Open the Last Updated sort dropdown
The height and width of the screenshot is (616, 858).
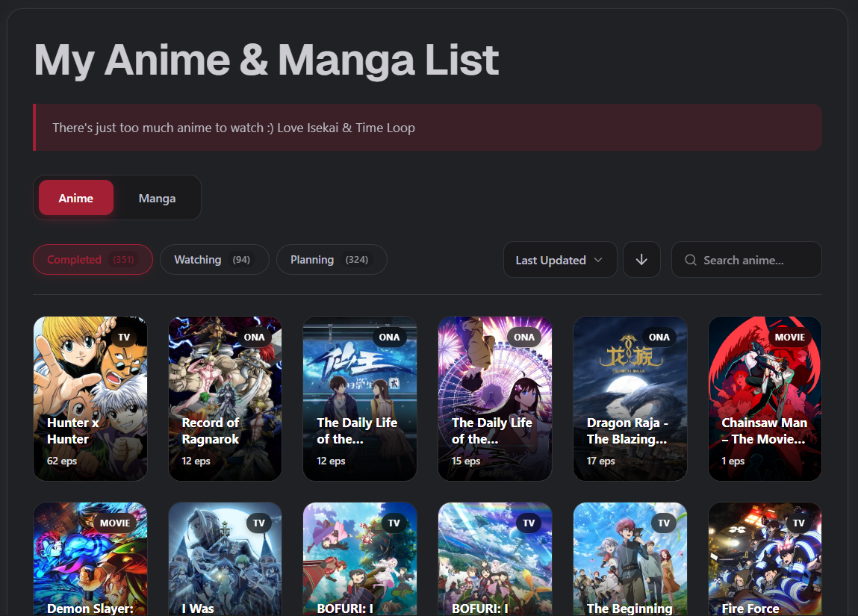click(560, 260)
